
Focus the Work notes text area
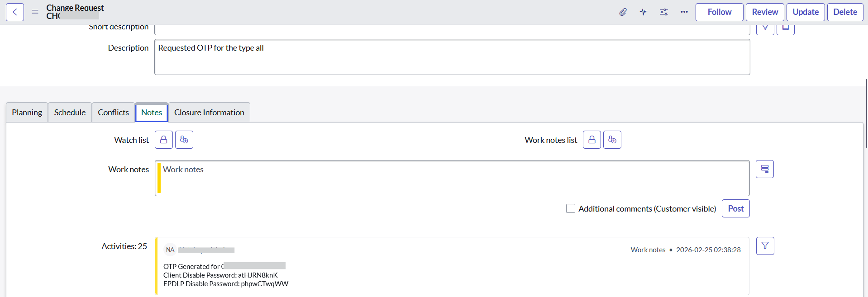pyautogui.click(x=452, y=178)
